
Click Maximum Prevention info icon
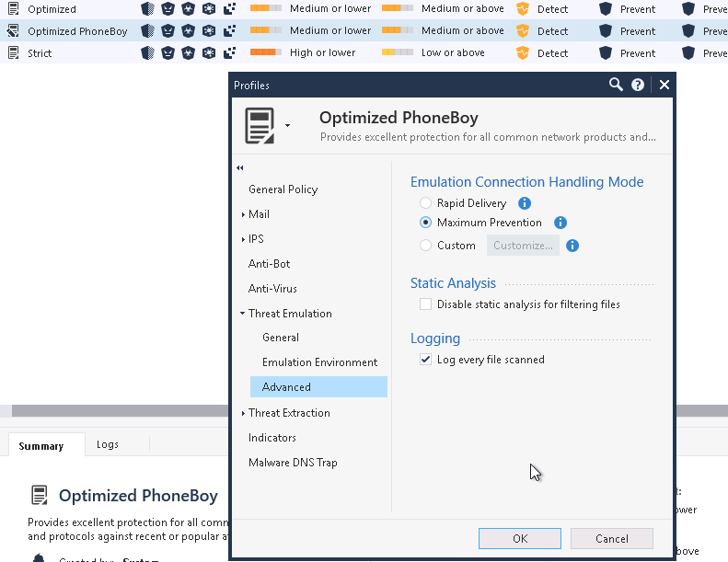560,223
